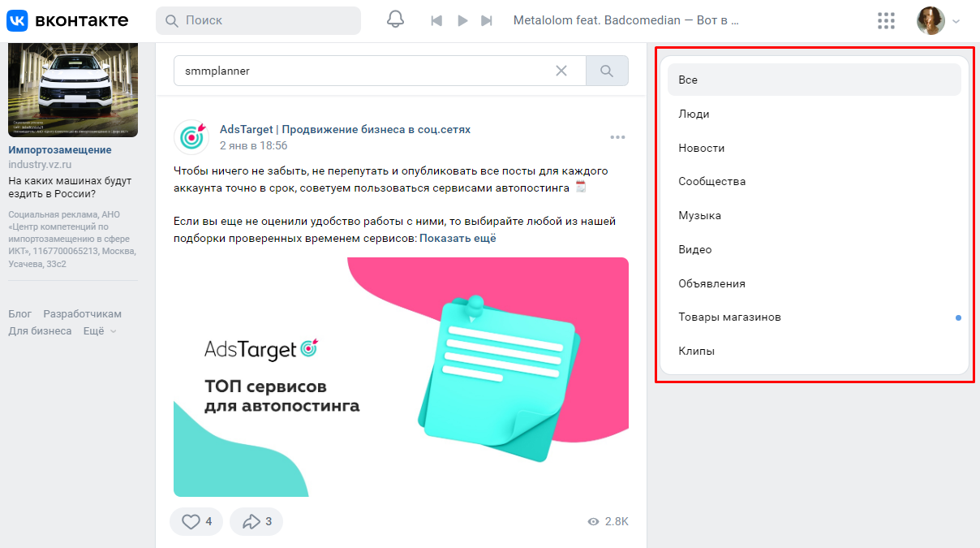Image resolution: width=980 pixels, height=548 pixels.
Task: Clear the smmplanner search query
Action: 561,71
